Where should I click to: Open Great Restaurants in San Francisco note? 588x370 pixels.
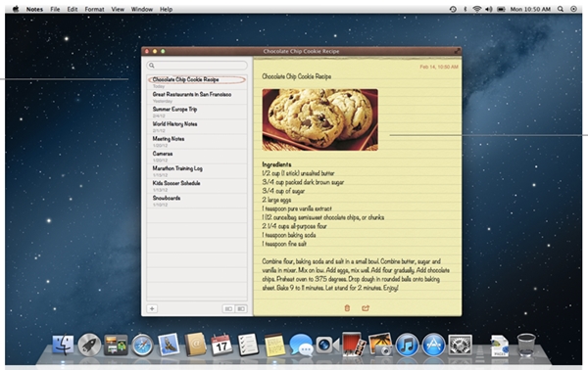click(x=197, y=97)
